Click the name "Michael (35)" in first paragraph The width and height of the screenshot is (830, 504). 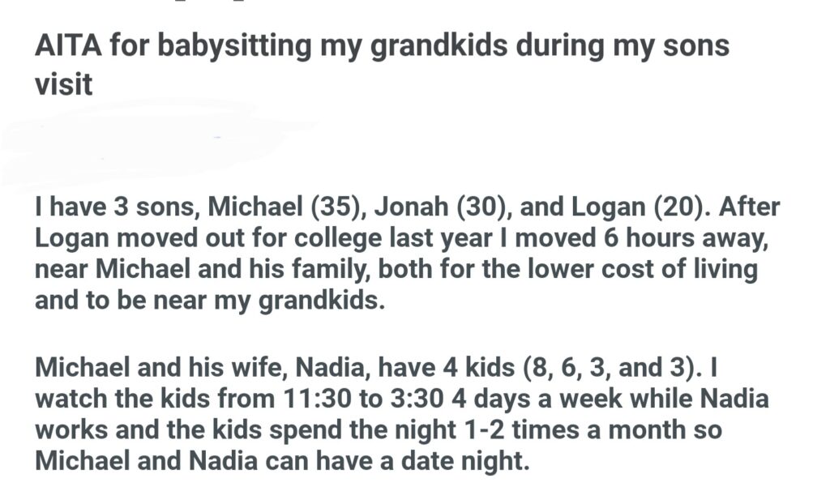tap(276, 207)
